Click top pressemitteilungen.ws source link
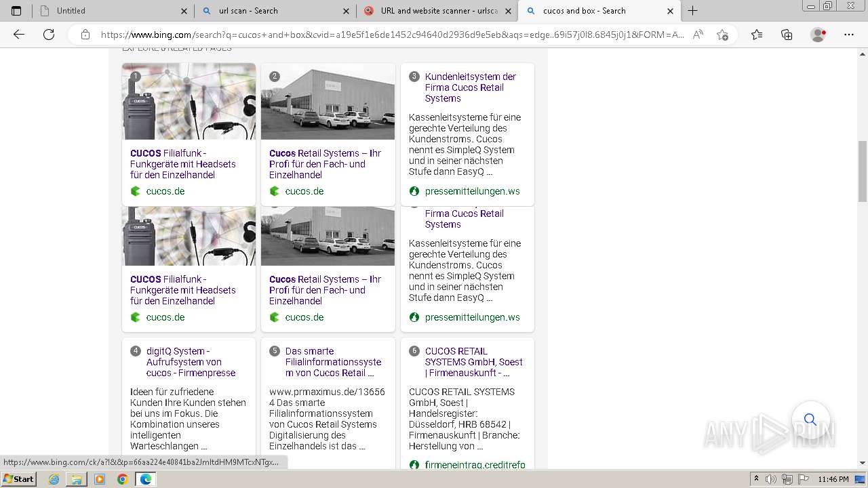The image size is (868, 488). point(473,191)
